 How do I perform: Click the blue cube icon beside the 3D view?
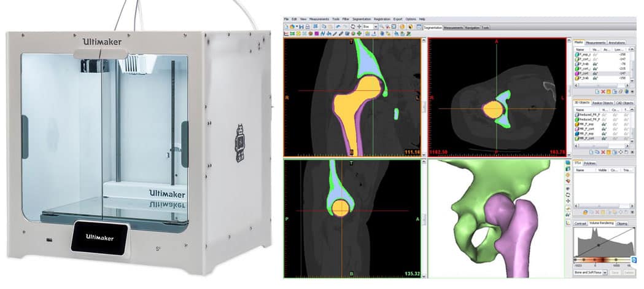(568, 162)
